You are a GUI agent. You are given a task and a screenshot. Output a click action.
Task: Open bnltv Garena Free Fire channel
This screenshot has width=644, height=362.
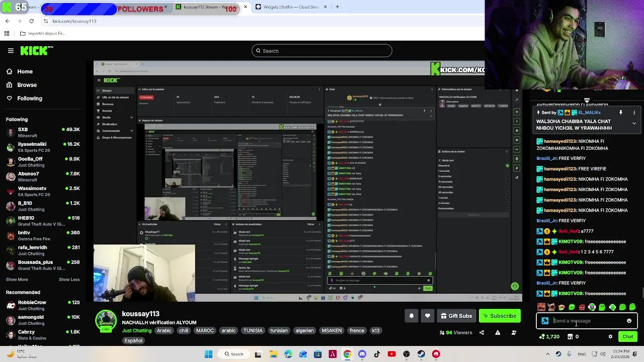pyautogui.click(x=43, y=236)
